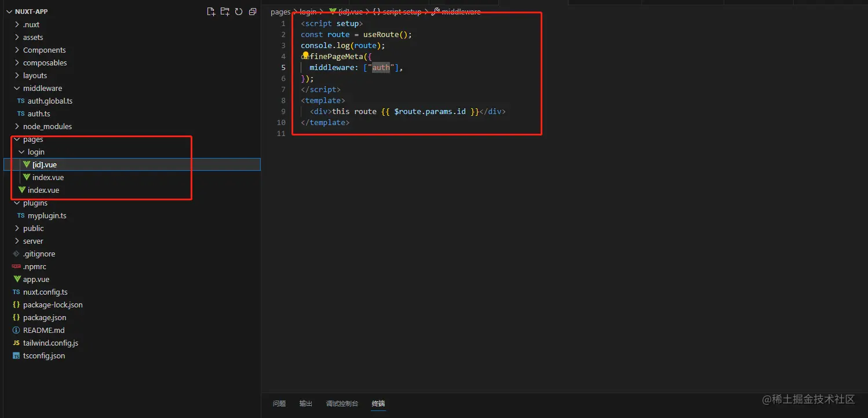868x418 pixels.
Task: Click the login breadcrumb segment
Action: [308, 12]
